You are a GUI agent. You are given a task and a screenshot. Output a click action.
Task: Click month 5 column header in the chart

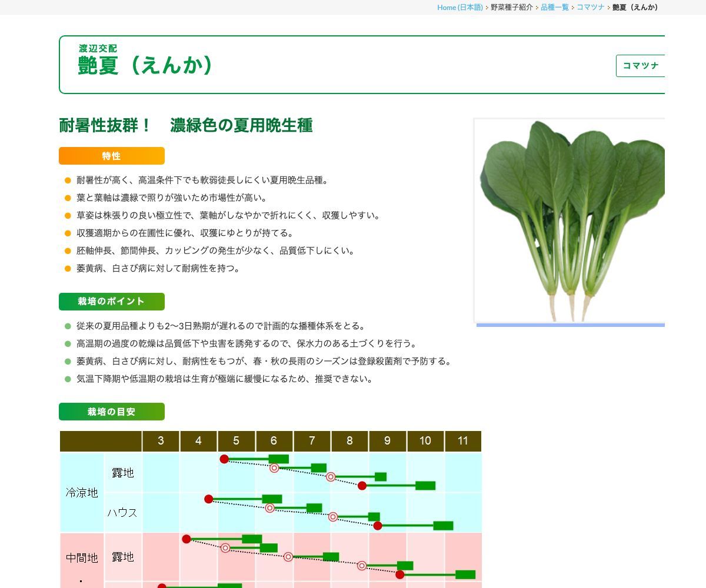[x=236, y=441]
